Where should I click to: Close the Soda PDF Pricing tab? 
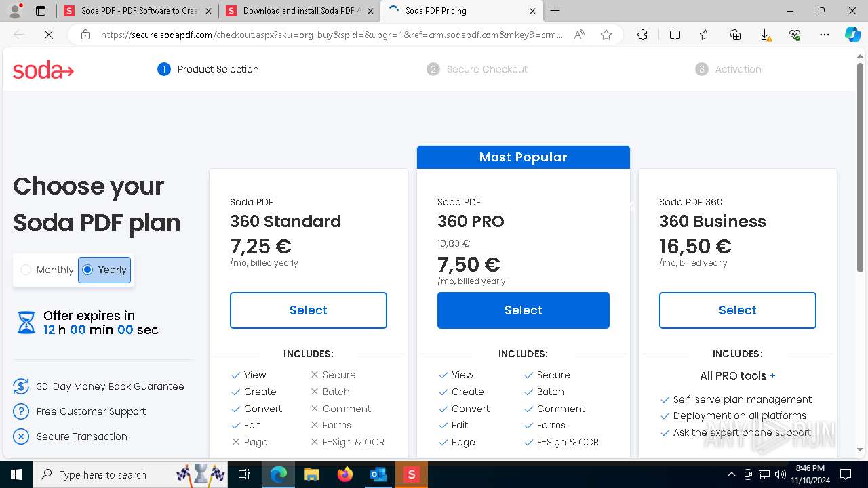coord(532,11)
